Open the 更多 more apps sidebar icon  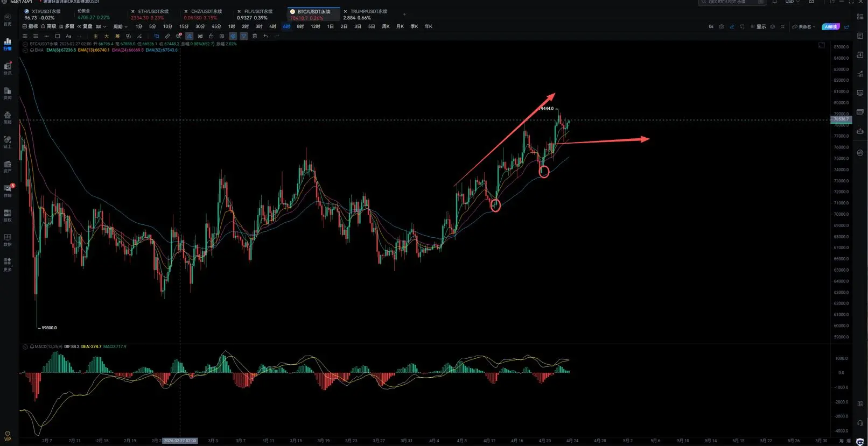[8, 264]
